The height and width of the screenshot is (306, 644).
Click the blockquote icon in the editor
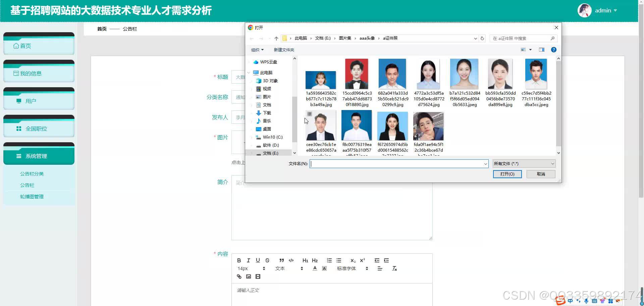281,260
